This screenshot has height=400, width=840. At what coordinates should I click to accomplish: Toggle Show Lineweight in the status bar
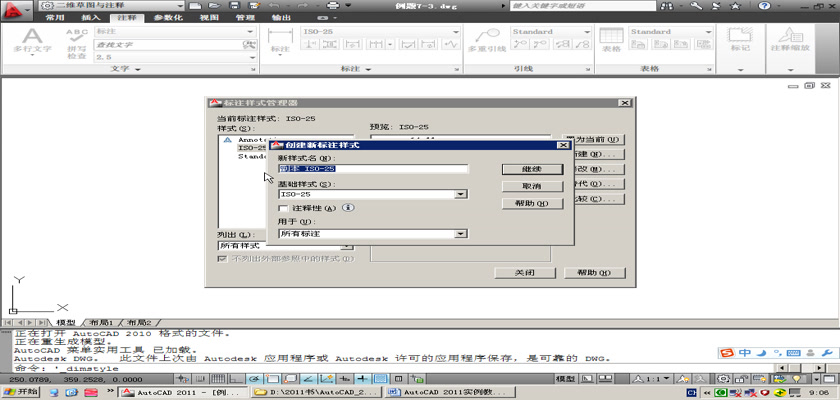pos(363,379)
